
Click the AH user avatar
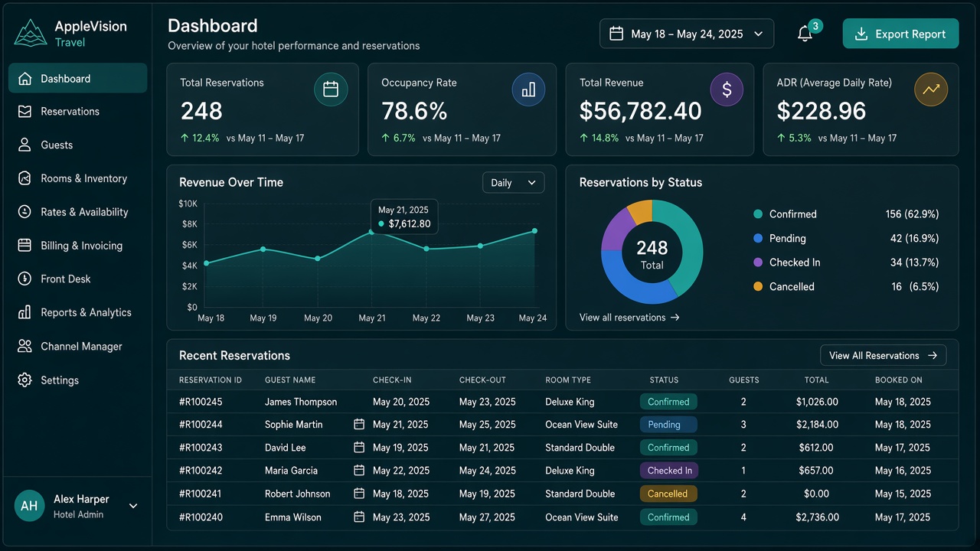coord(29,506)
